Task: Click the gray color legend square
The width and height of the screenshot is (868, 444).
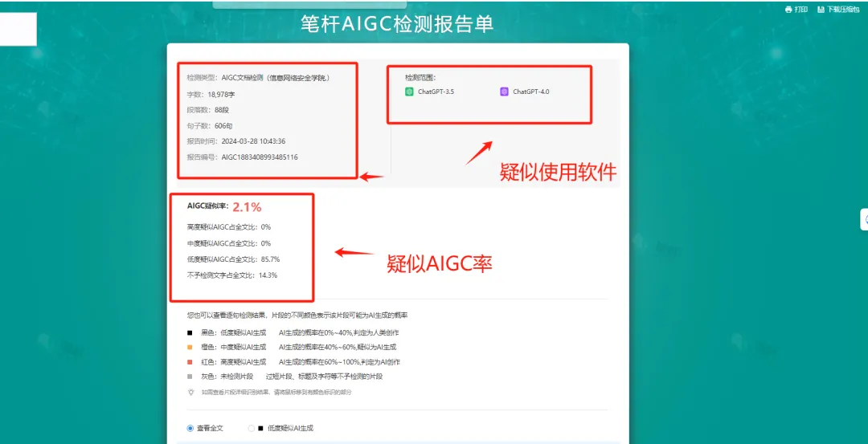Action: (190, 376)
